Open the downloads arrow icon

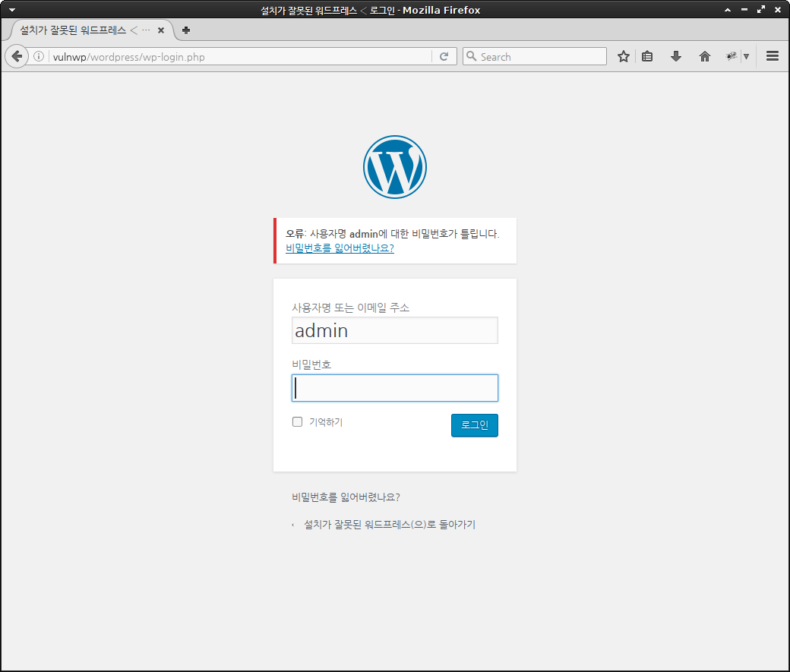tap(676, 56)
